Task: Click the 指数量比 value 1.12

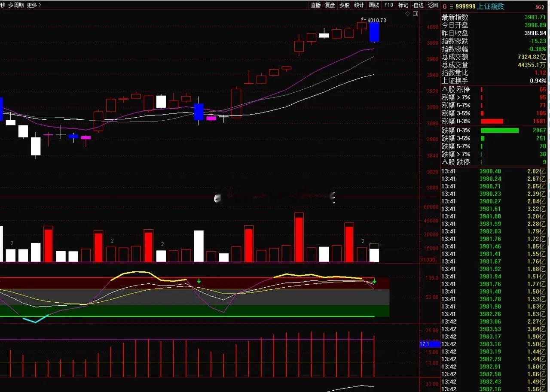Action: (x=541, y=73)
